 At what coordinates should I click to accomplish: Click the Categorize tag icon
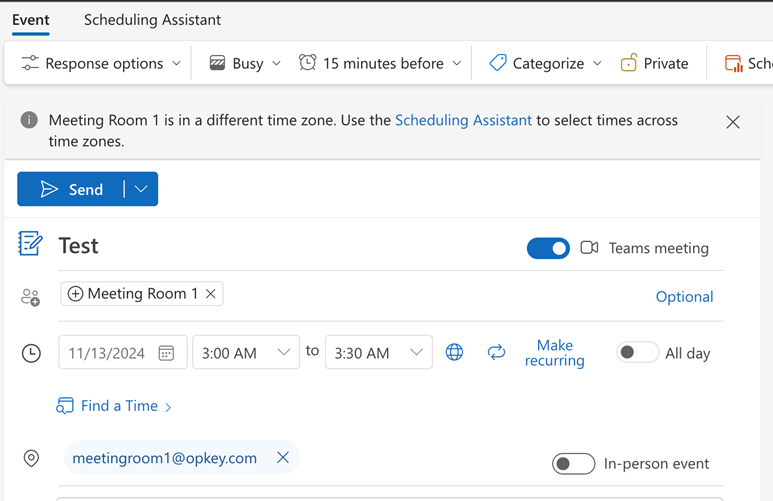[497, 63]
